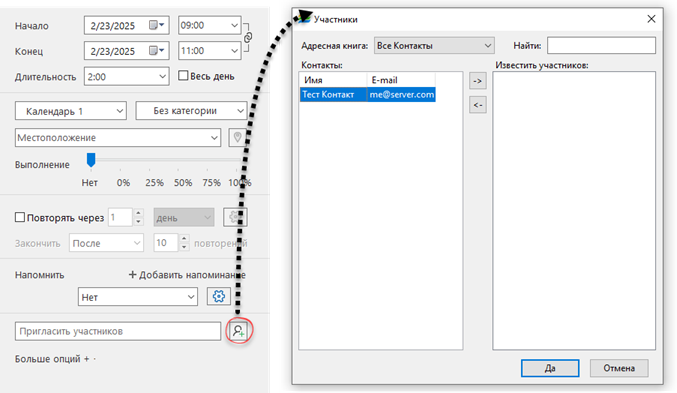This screenshot has width=677, height=393.
Task: Open the Без категории category dropdown
Action: (x=191, y=111)
